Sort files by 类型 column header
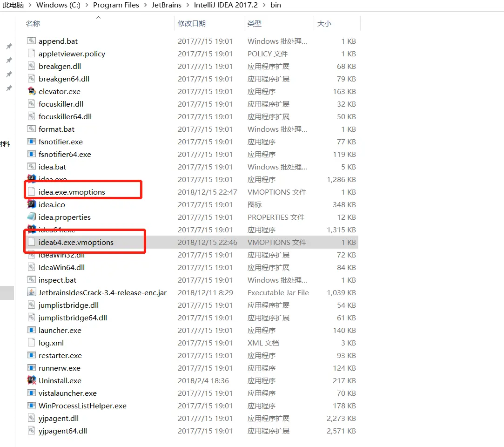Image resolution: width=504 pixels, height=447 pixels. point(254,23)
